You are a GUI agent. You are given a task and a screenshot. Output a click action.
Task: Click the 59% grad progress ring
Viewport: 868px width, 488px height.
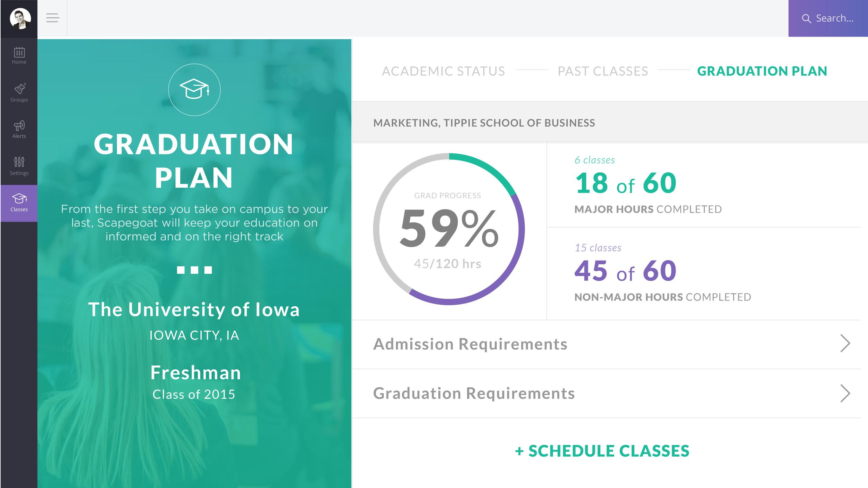(x=449, y=229)
